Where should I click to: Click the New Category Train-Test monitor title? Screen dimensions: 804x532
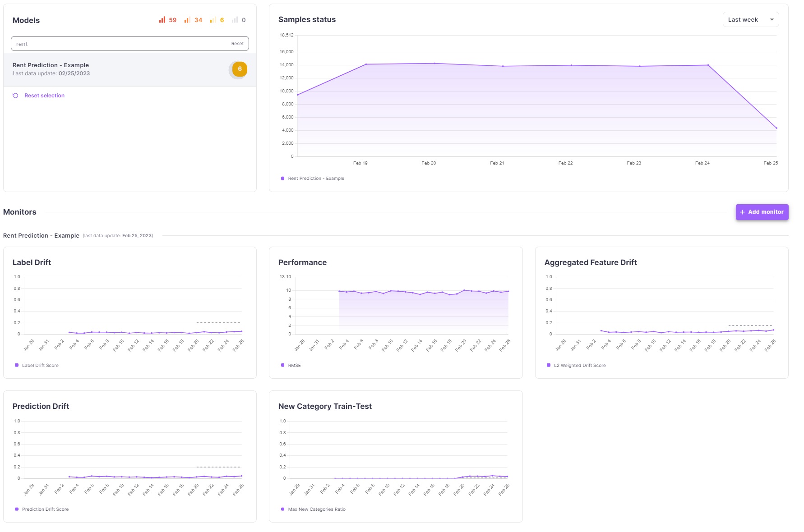coord(325,406)
